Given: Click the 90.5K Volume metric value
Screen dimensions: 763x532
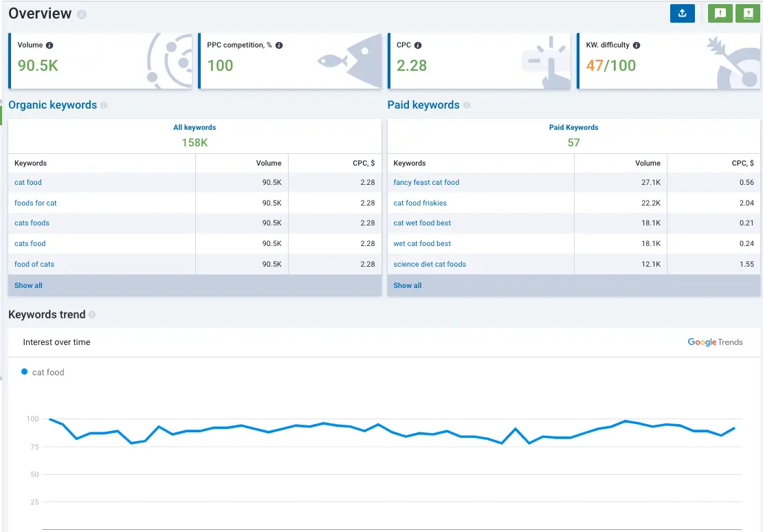Looking at the screenshot, I should 38,66.
